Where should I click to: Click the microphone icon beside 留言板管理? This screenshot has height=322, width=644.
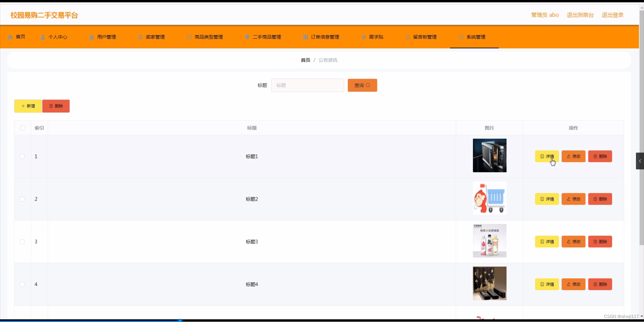click(407, 37)
